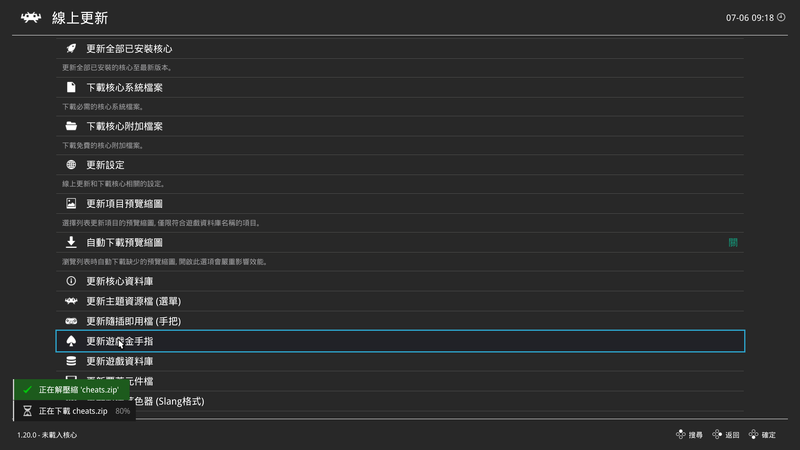
Task: Click the back hint gamepad icon 返回
Action: pos(717,434)
